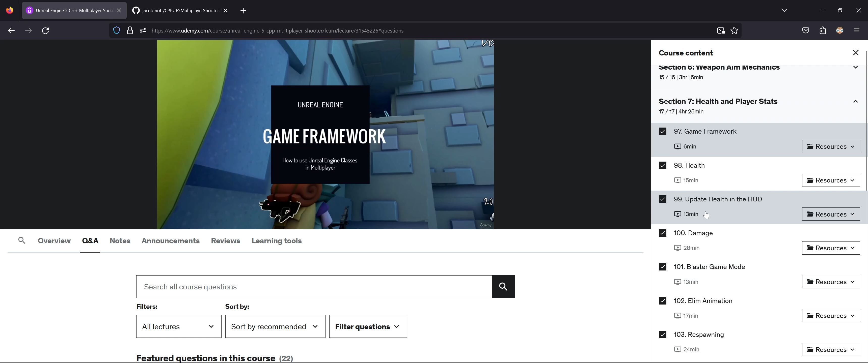Uncheck lecture 98 Health checkbox
Viewport: 868px width, 363px height.
[662, 165]
